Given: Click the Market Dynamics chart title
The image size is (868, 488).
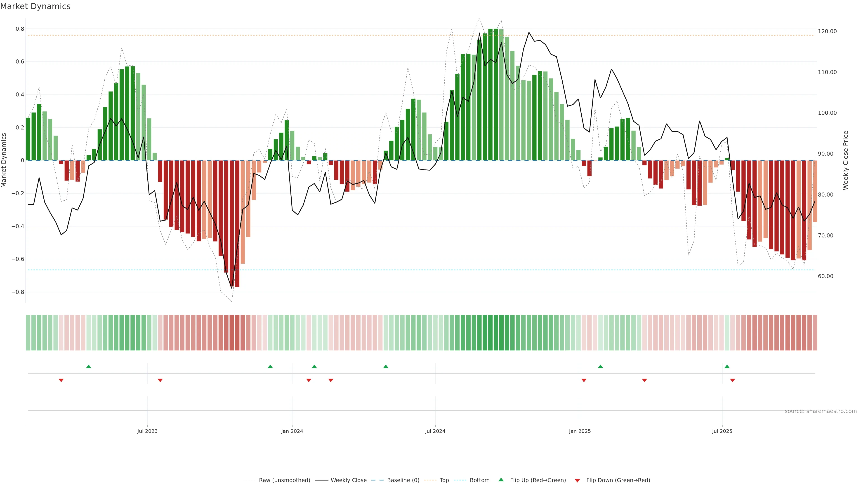Looking at the screenshot, I should [35, 6].
